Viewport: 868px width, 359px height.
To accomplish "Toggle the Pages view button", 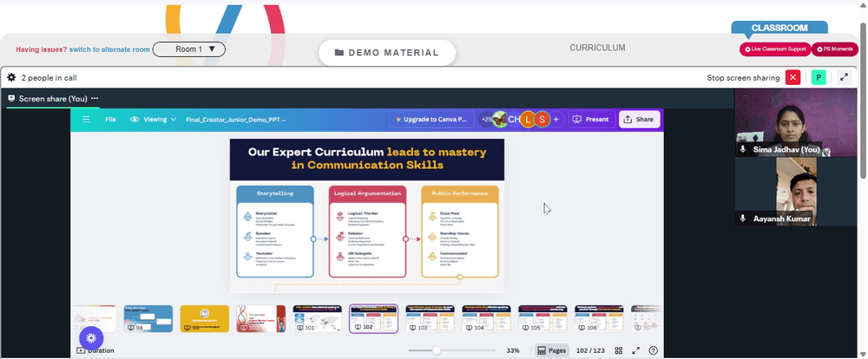I will [552, 350].
